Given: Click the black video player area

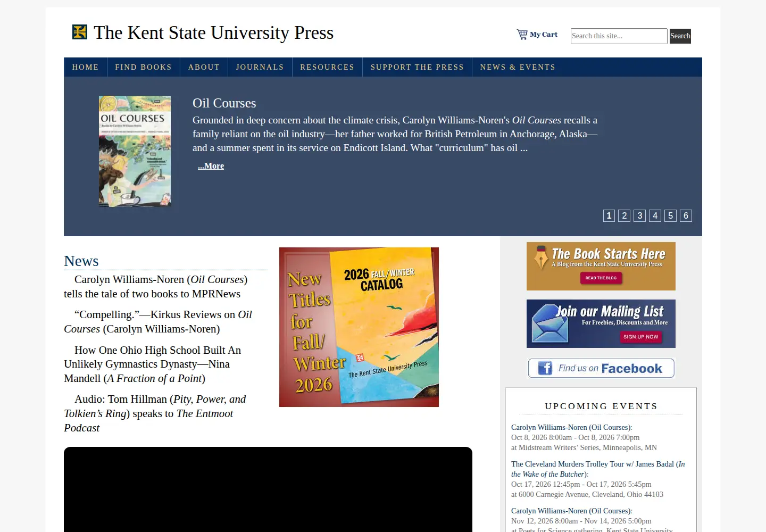Looking at the screenshot, I should [268, 489].
